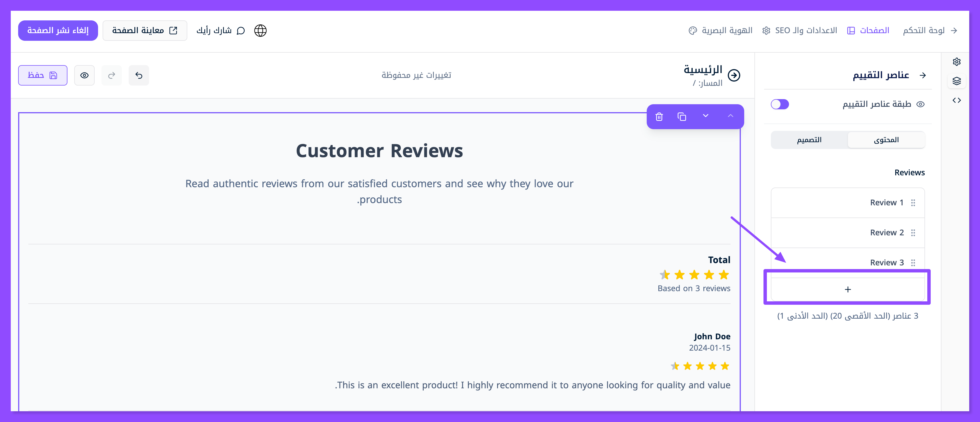Open the globe language icon
This screenshot has height=422, width=980.
[x=260, y=30]
